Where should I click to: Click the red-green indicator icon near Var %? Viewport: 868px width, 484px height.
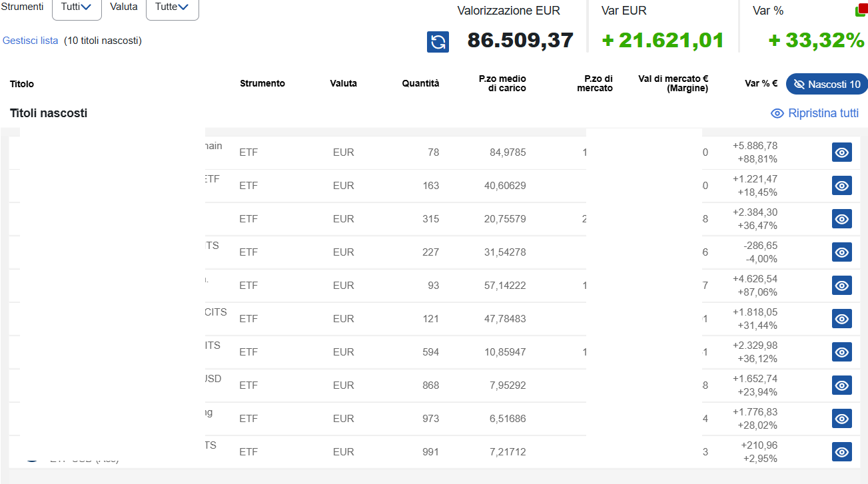pyautogui.click(x=861, y=11)
